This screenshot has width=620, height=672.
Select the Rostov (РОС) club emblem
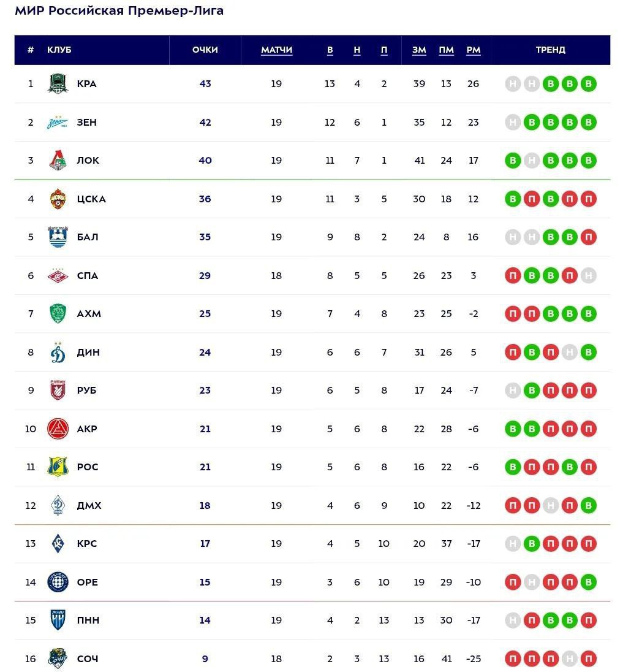coord(58,467)
